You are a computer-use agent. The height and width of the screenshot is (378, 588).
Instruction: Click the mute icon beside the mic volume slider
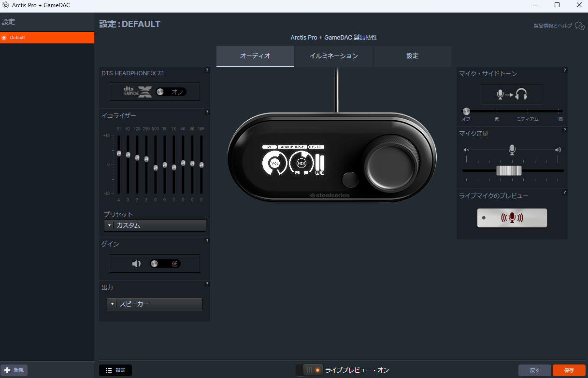click(466, 149)
